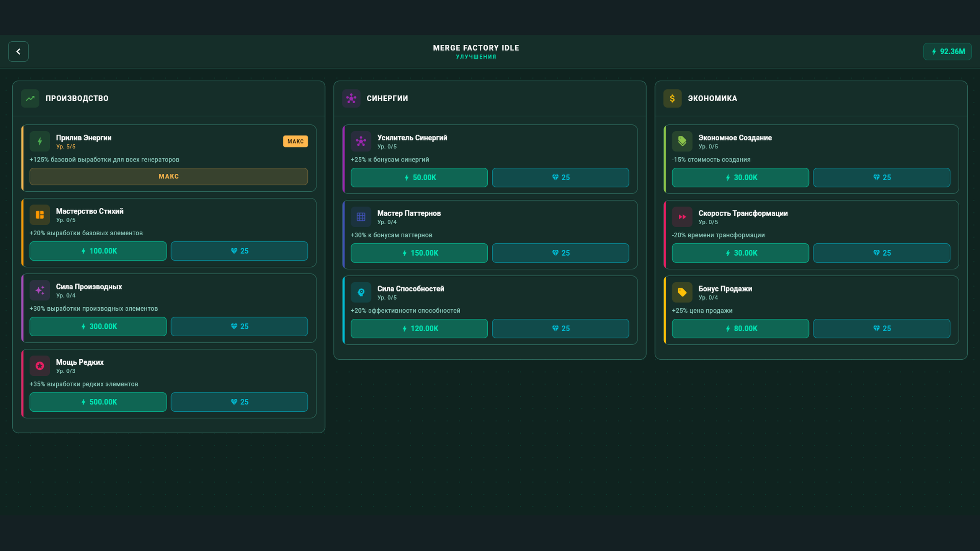
Task: Click the Экономное Создание layers icon
Action: point(682,141)
